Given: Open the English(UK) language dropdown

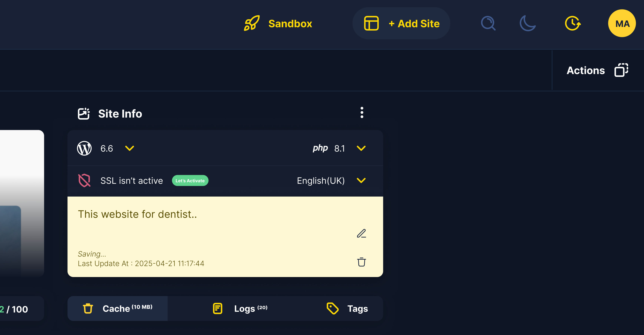Looking at the screenshot, I should pyautogui.click(x=361, y=180).
